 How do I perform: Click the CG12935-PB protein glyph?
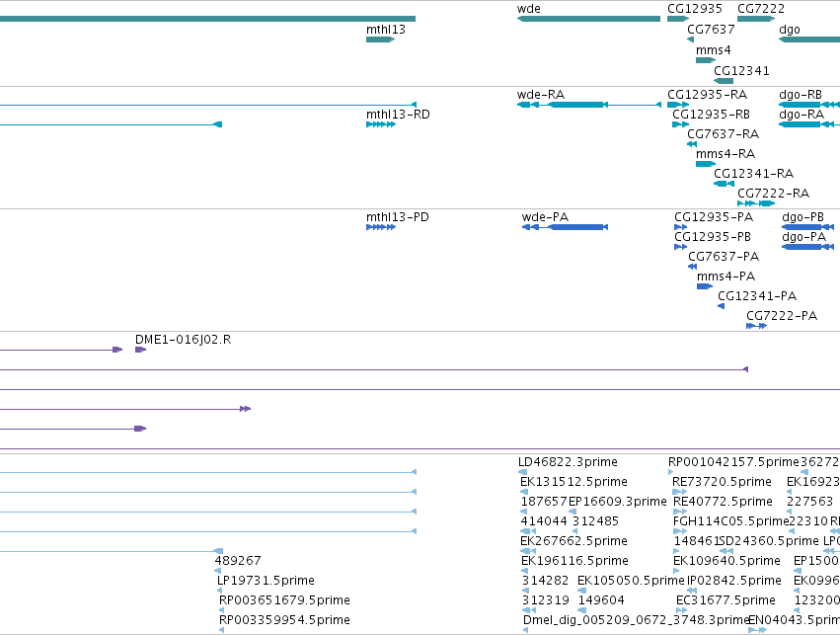pos(680,247)
